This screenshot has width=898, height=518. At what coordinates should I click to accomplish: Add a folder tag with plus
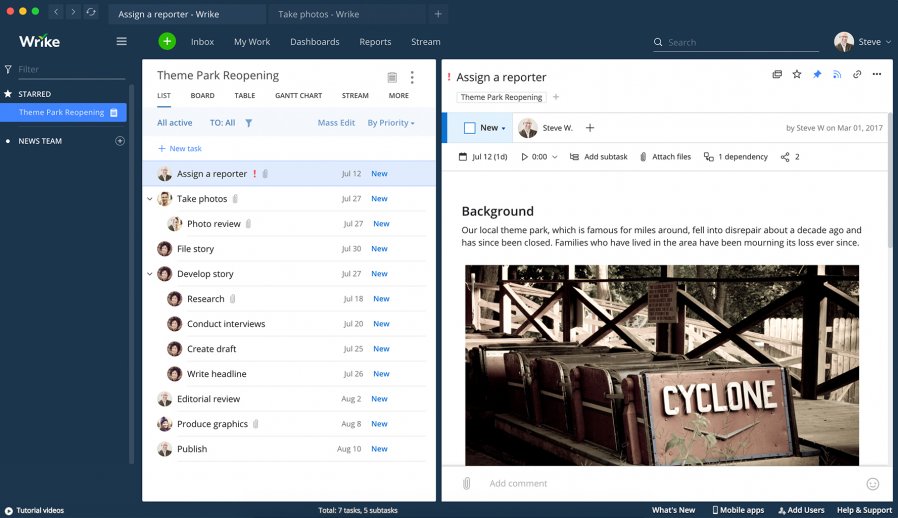pos(556,97)
